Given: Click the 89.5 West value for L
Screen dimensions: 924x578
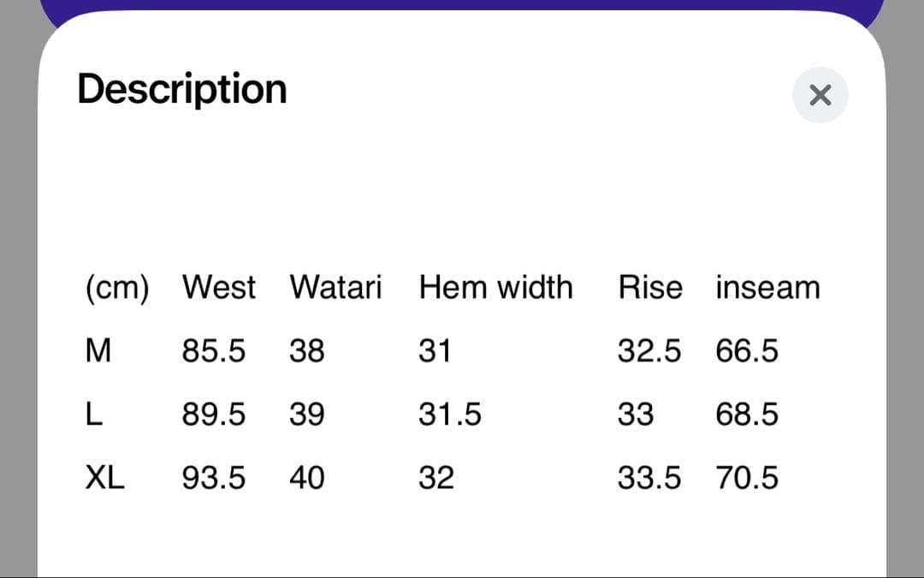Looking at the screenshot, I should click(x=213, y=414).
